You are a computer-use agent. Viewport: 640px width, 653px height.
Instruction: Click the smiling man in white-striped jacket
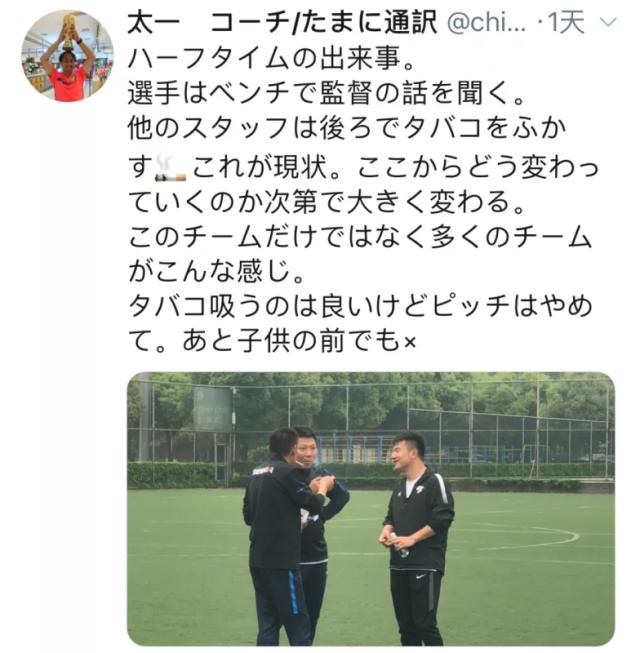418,539
